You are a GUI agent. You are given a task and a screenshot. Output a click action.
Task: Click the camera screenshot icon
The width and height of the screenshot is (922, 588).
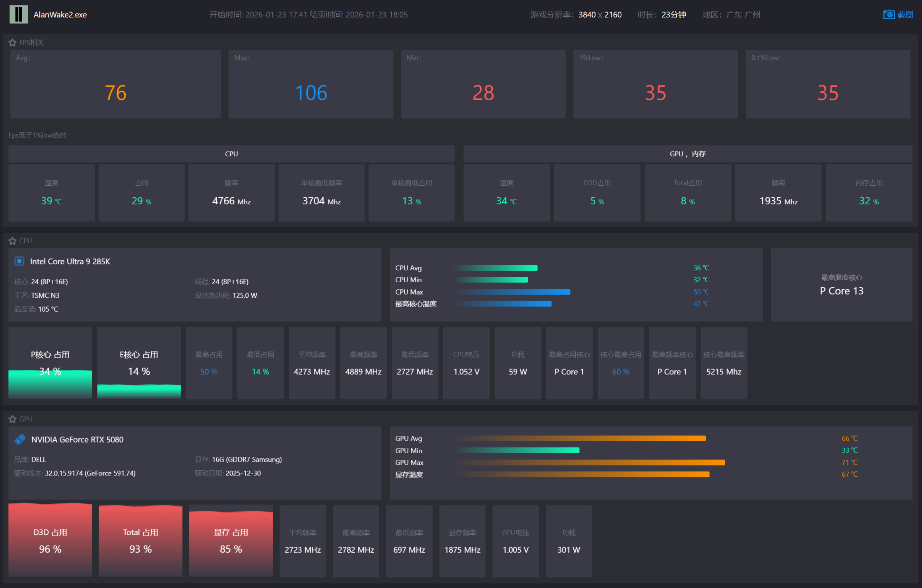pos(889,15)
